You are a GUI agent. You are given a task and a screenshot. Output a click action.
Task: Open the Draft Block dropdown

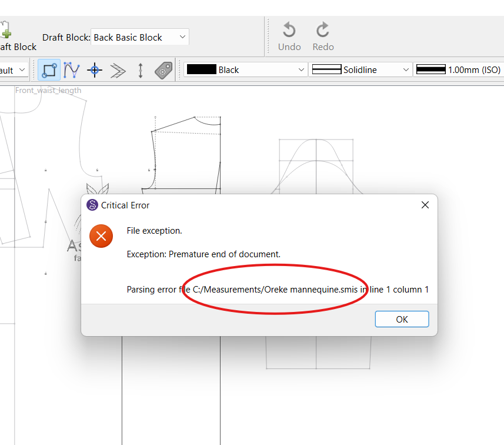pyautogui.click(x=140, y=37)
